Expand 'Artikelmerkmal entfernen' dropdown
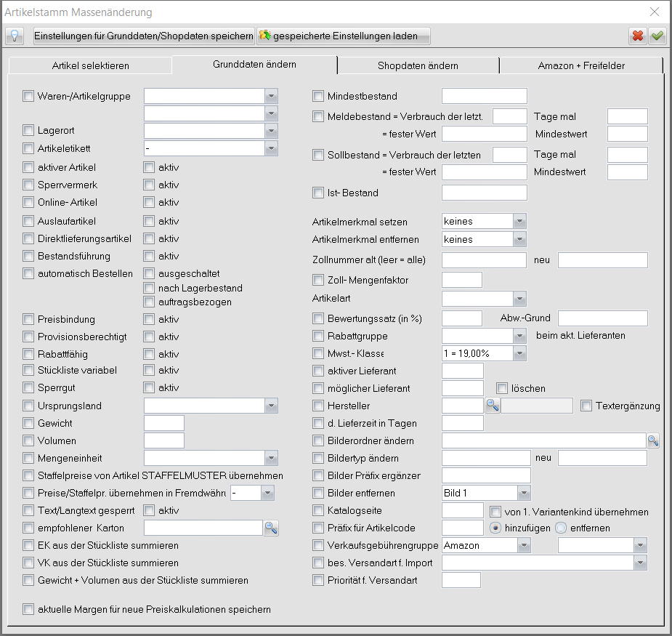This screenshot has height=636, width=672. point(520,239)
